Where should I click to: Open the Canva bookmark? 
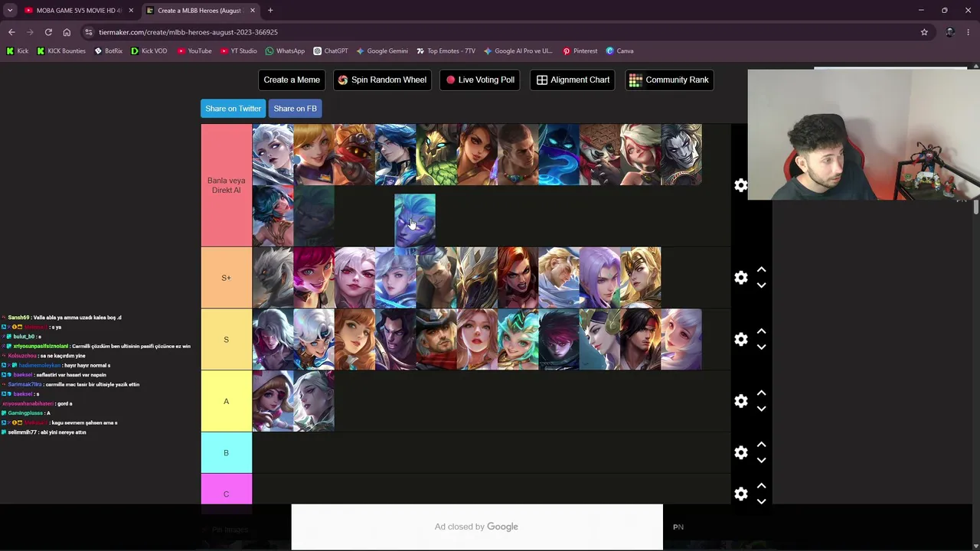tap(619, 51)
